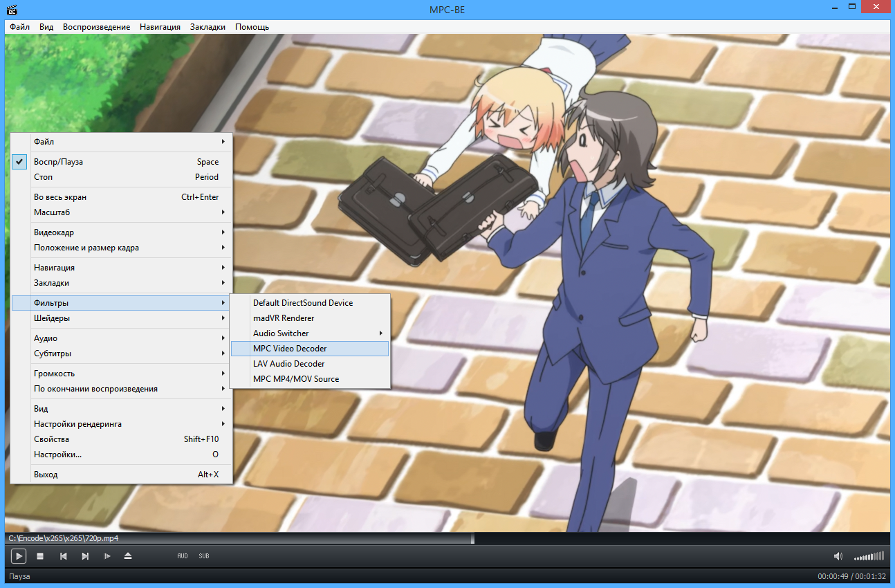Expand the Субтитры submenu

[122, 353]
